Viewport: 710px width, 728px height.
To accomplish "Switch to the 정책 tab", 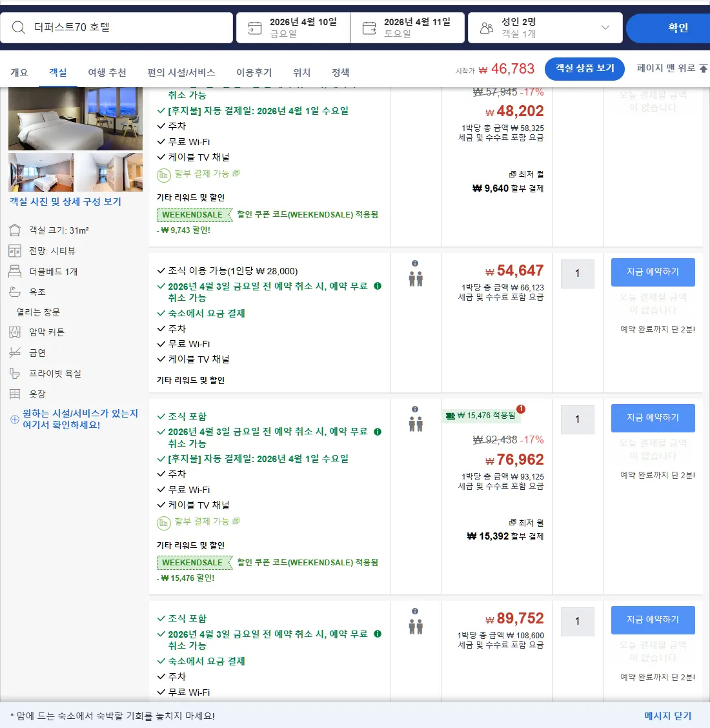I will [x=340, y=72].
